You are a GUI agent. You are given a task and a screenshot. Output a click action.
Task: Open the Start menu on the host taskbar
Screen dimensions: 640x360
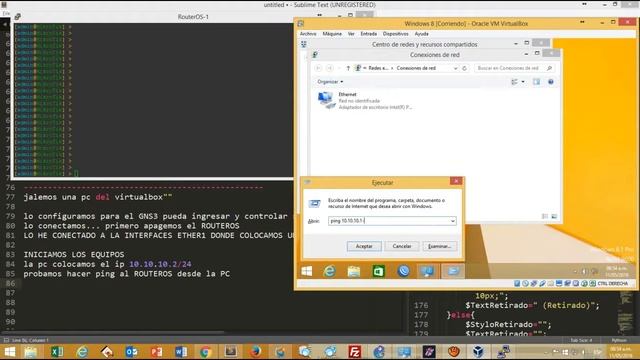point(9,352)
